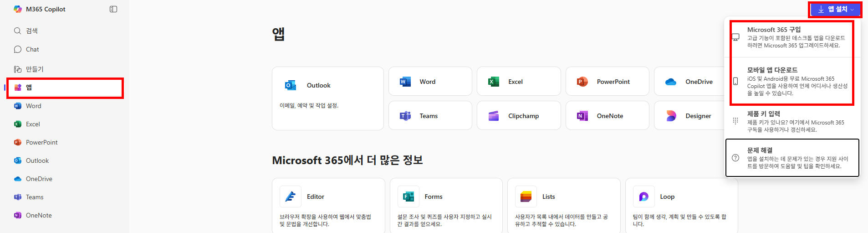Click the OneNote icon in the sidebar
This screenshot has height=233, width=868.
tap(18, 215)
